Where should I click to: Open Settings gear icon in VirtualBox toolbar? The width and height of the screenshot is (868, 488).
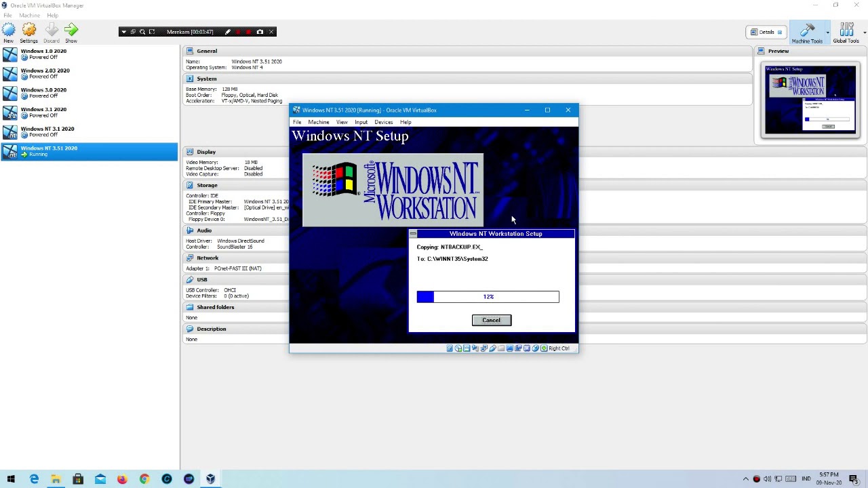click(x=29, y=30)
